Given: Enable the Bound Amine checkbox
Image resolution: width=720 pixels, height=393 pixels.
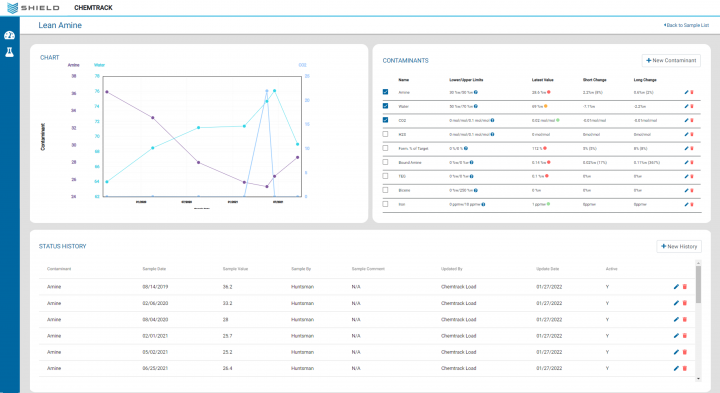Looking at the screenshot, I should click(385, 162).
